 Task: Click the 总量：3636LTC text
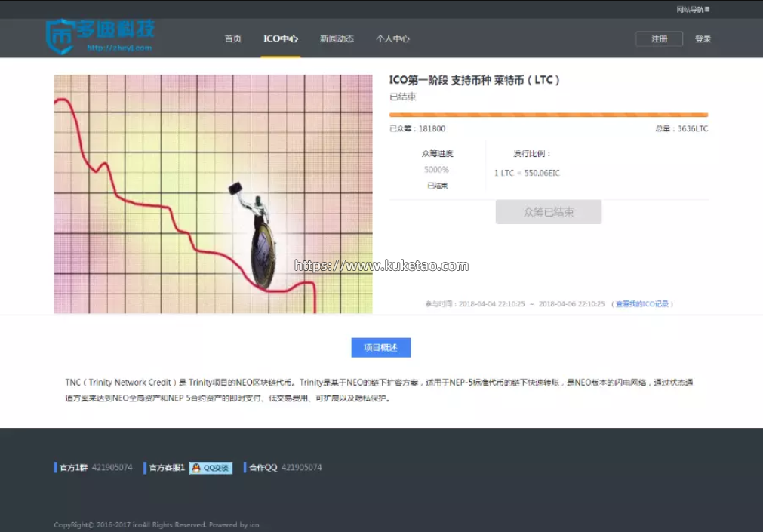(681, 128)
